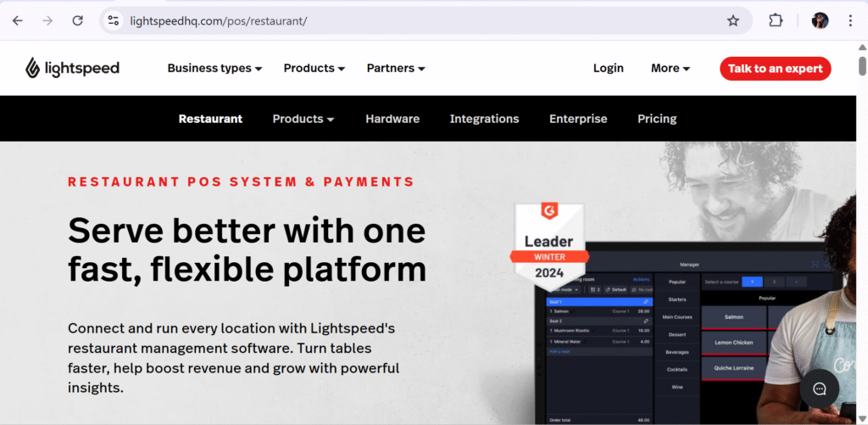Open the Integrations menu item
Image resolution: width=868 pixels, height=425 pixels.
click(484, 119)
